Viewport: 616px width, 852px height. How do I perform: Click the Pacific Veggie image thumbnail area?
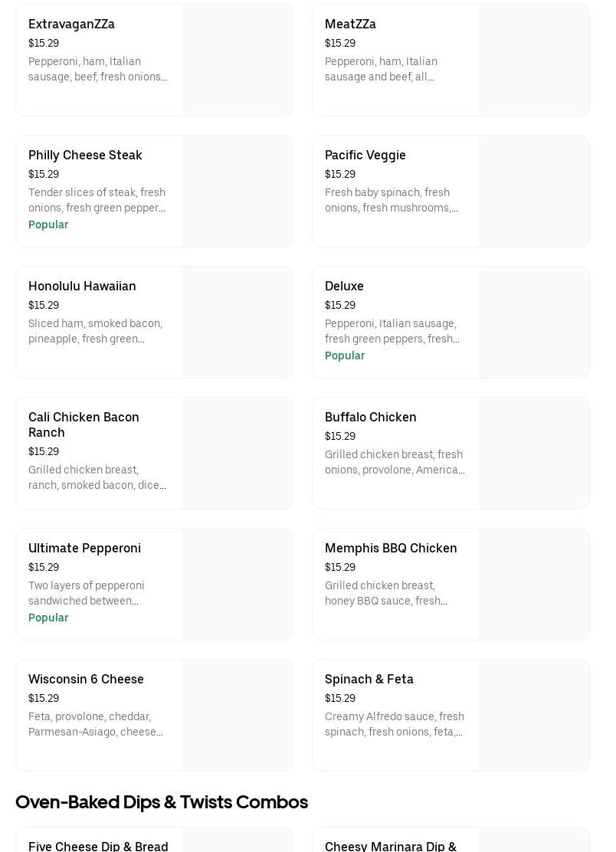[x=534, y=192]
